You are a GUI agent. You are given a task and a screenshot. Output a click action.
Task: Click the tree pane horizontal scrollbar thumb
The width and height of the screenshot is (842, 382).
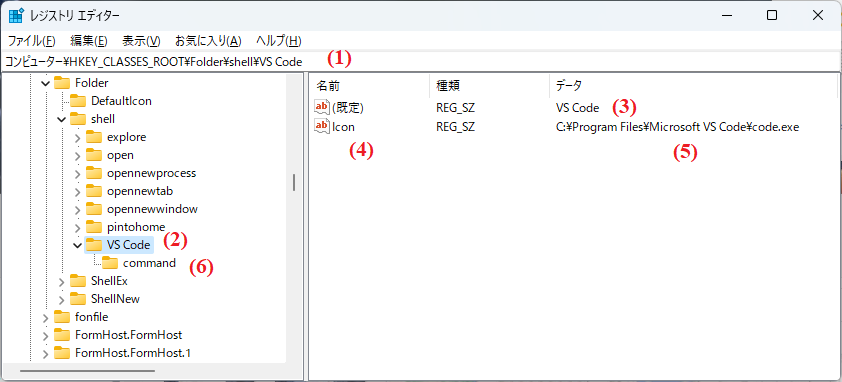[88, 371]
